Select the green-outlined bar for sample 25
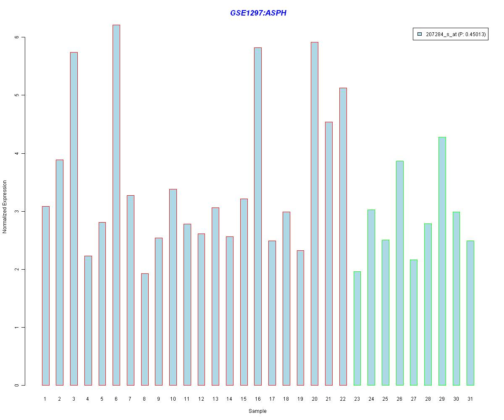 coord(385,312)
